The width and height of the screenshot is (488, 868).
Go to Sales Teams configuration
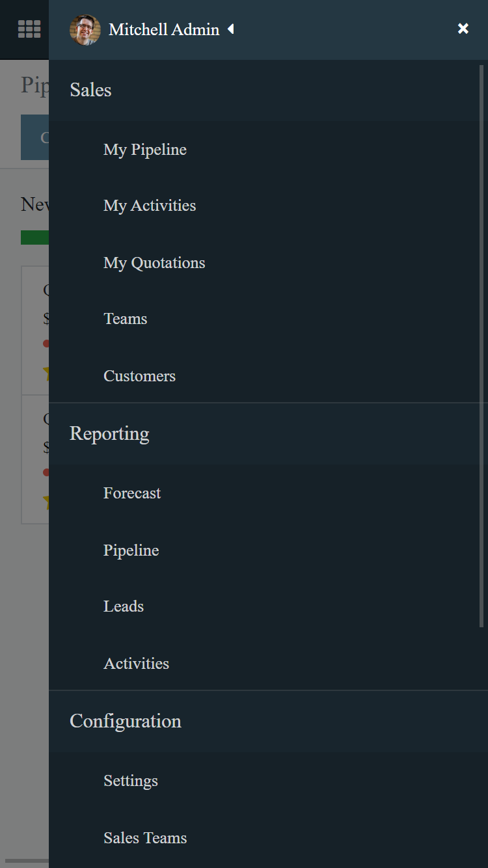[x=144, y=838]
